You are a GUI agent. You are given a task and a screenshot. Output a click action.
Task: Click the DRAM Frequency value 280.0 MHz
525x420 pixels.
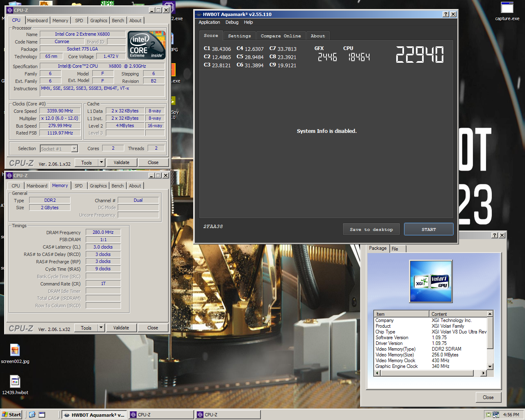[103, 232]
